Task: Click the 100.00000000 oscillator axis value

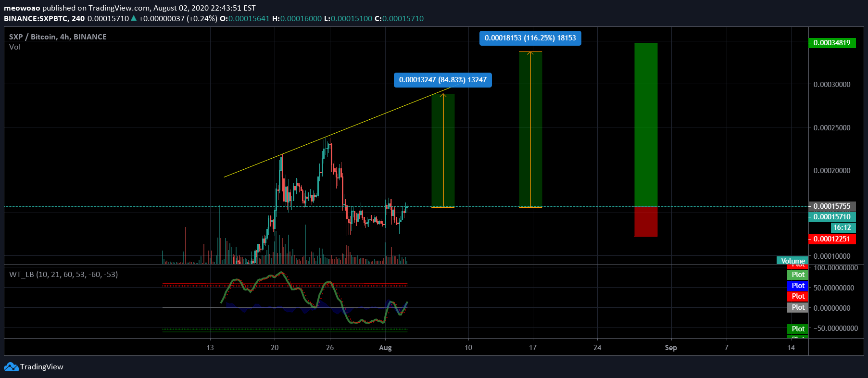Action: click(x=835, y=268)
